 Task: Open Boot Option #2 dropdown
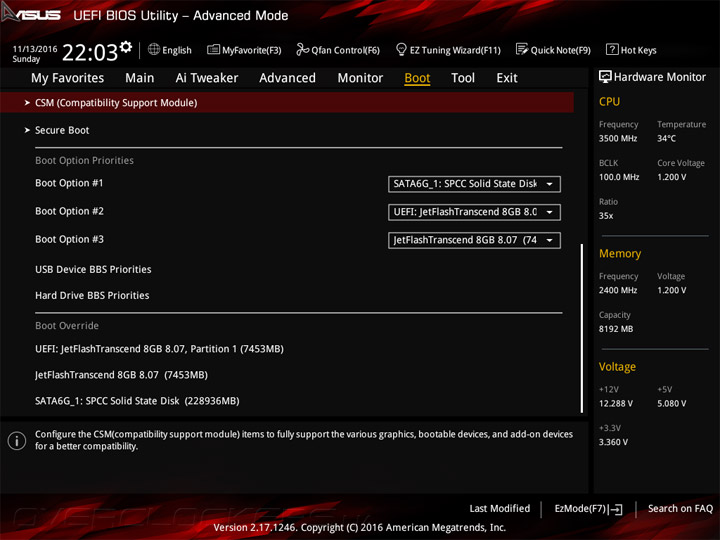tap(474, 212)
